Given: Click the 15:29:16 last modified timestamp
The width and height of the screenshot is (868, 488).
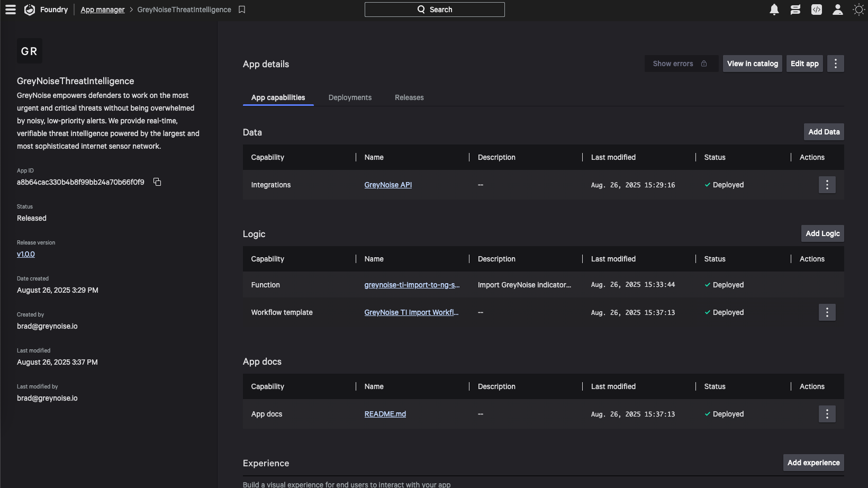Looking at the screenshot, I should click(633, 185).
